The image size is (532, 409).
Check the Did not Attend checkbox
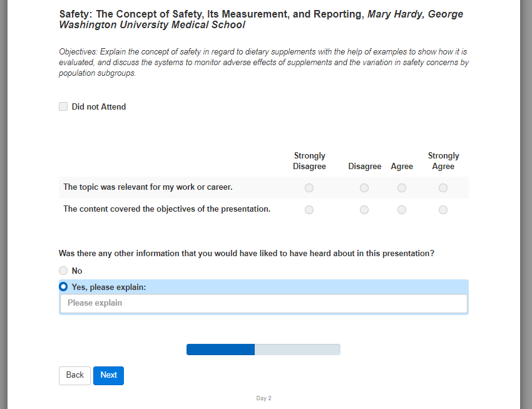coord(63,106)
